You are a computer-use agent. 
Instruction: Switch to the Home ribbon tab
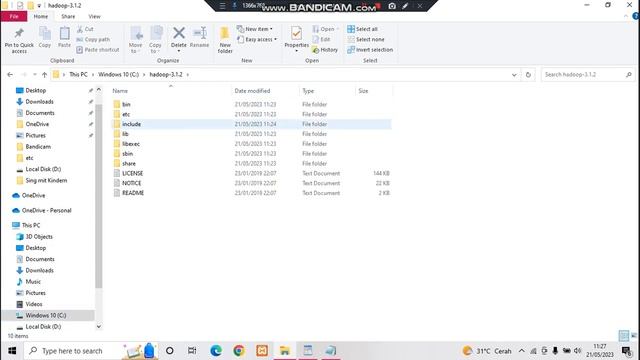(40, 16)
